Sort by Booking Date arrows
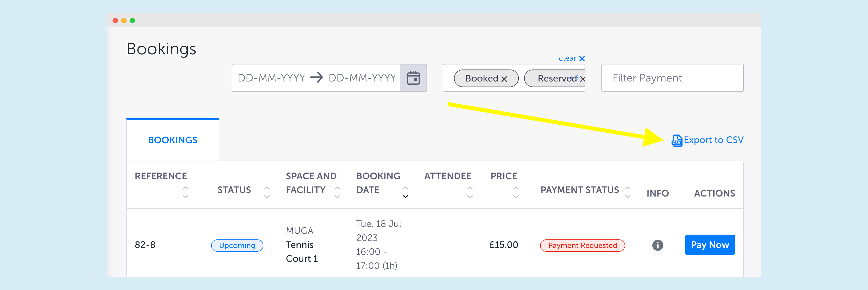The width and height of the screenshot is (868, 290). pyautogui.click(x=405, y=192)
